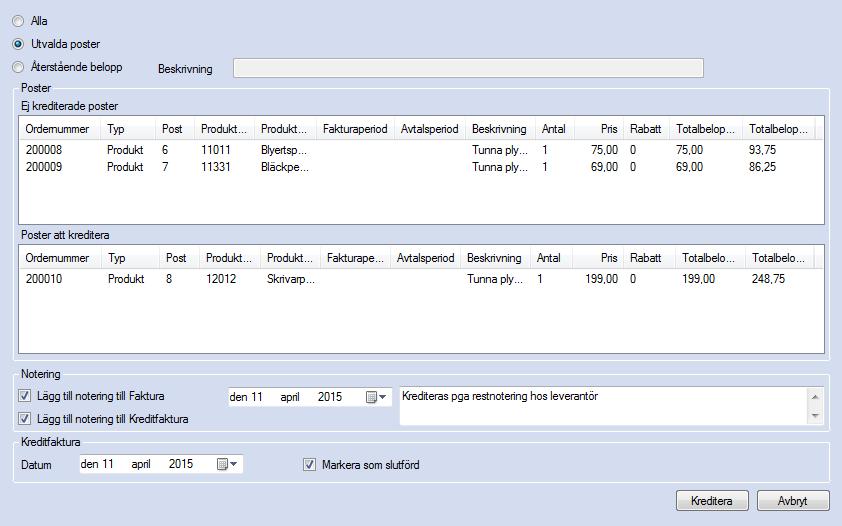This screenshot has width=842, height=526.
Task: Click Pris column header in upper table
Action: [599, 129]
